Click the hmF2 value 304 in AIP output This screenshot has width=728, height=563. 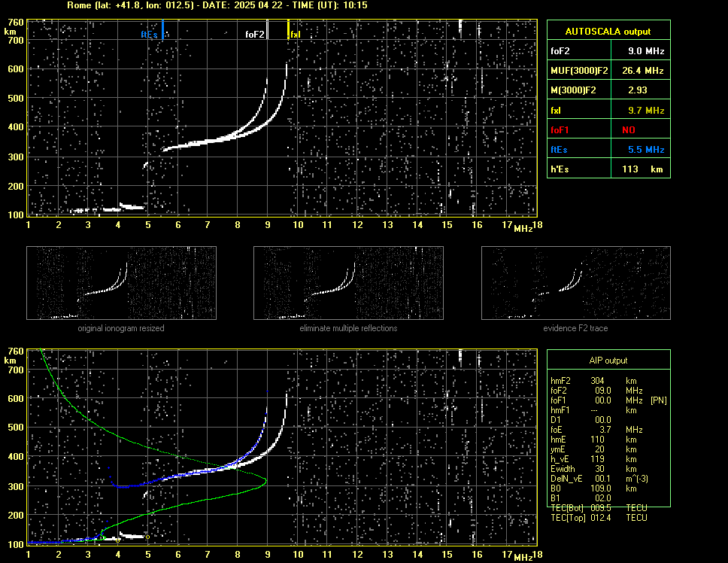[x=597, y=381]
